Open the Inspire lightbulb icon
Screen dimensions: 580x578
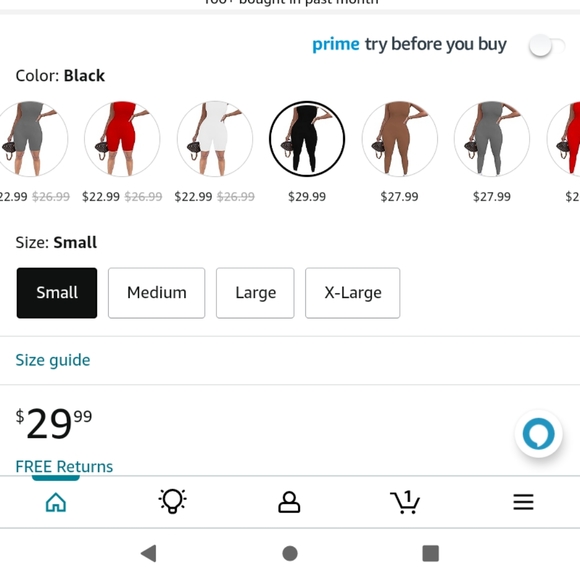172,501
